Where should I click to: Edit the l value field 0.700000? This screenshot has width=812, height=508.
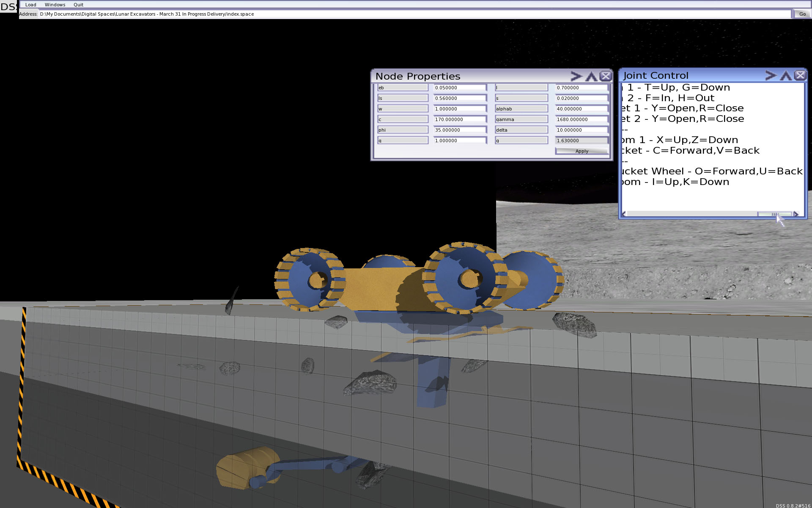[x=582, y=88]
